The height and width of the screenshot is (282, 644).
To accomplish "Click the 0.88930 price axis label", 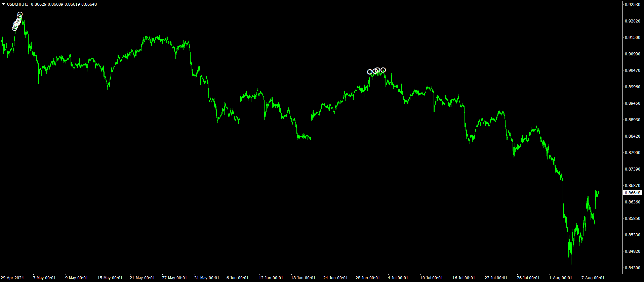I will tap(632, 120).
